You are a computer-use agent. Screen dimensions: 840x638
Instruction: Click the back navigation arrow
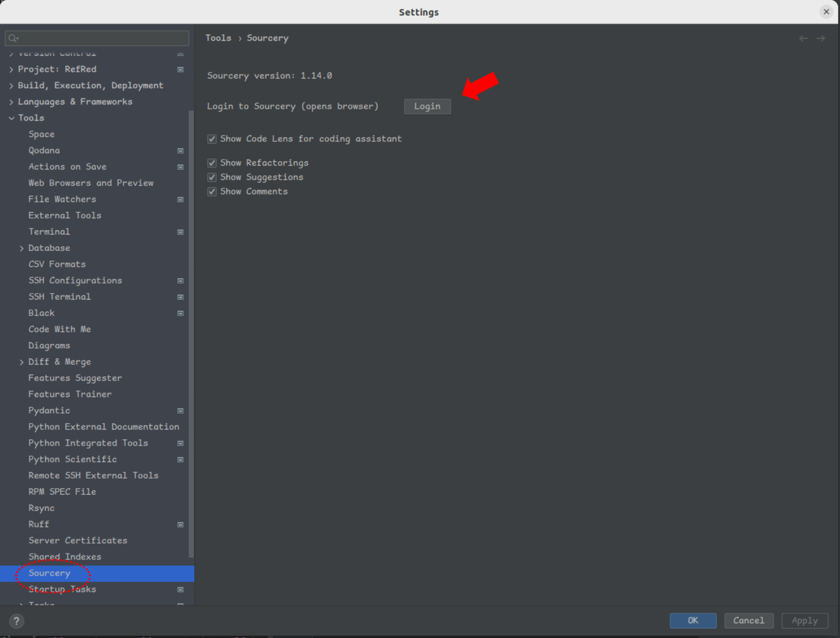click(803, 38)
